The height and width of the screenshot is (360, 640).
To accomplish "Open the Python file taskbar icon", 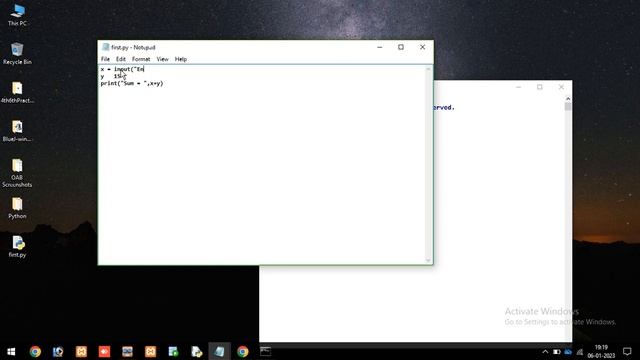I will pyautogui.click(x=196, y=351).
